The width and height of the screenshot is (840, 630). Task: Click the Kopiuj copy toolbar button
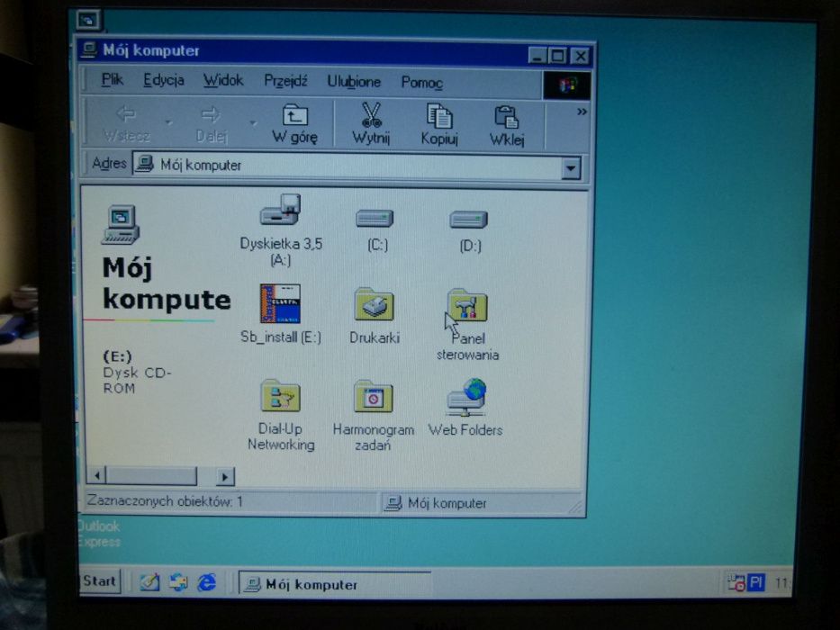(x=439, y=124)
